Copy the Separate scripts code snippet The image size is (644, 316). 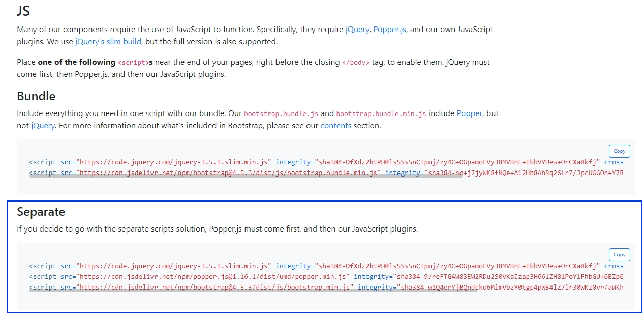[620, 255]
